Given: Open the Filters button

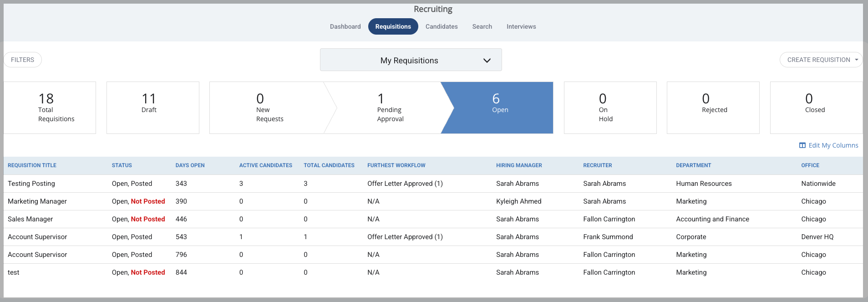Looking at the screenshot, I should tap(23, 60).
